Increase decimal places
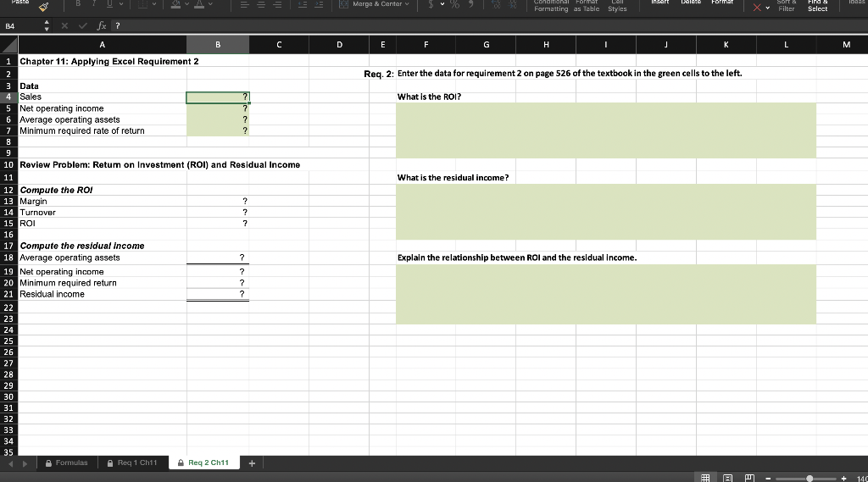This screenshot has height=482, width=868. (495, 4)
